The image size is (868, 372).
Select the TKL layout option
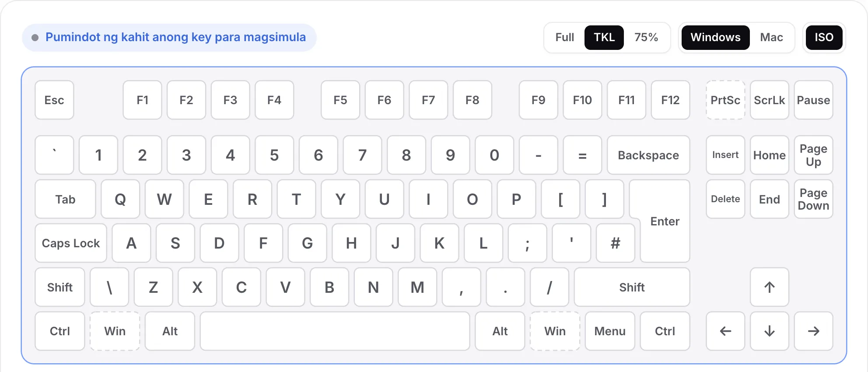(x=604, y=37)
